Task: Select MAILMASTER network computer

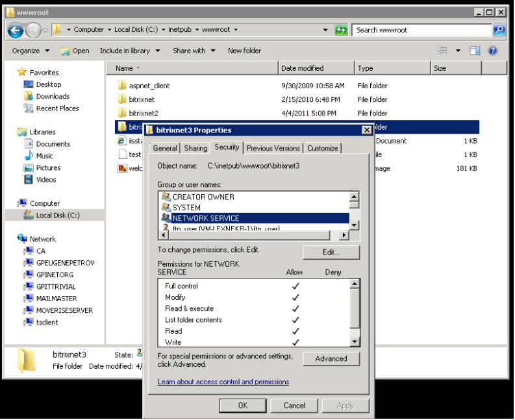Action: pos(56,299)
